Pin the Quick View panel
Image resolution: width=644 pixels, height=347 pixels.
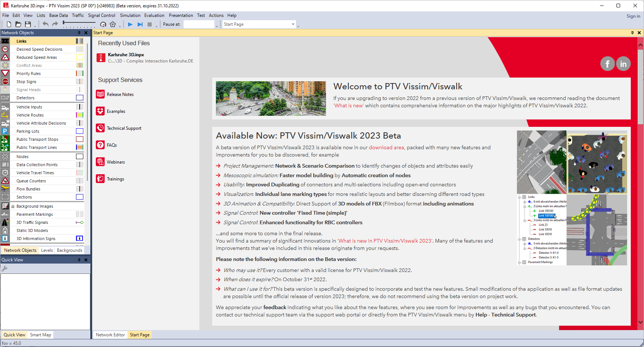click(79, 260)
